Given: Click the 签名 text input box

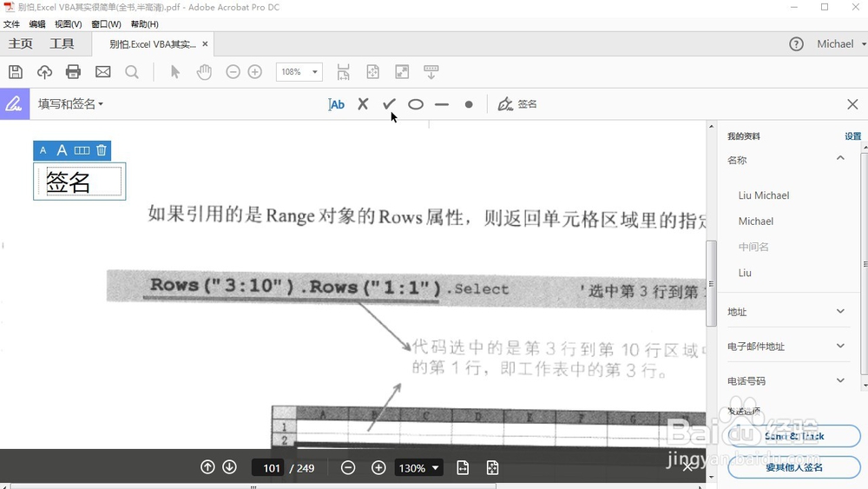Looking at the screenshot, I should pos(80,181).
